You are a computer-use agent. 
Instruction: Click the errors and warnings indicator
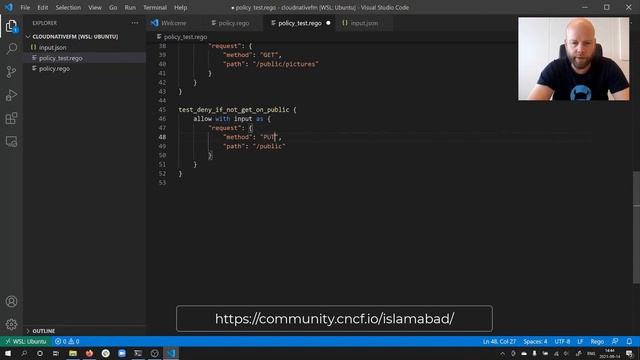(67, 341)
